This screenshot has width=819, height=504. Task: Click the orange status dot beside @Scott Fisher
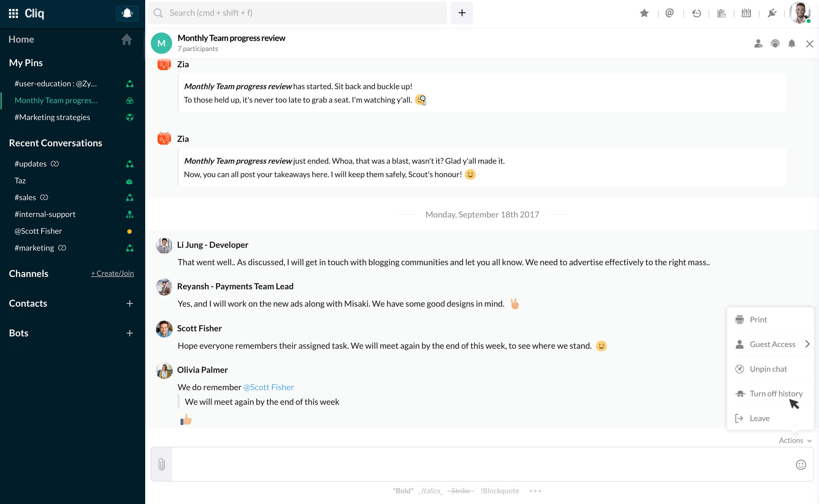[129, 231]
